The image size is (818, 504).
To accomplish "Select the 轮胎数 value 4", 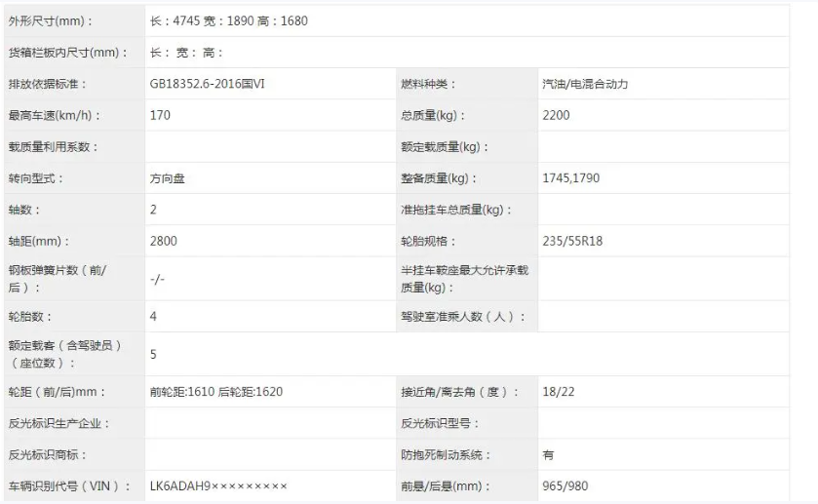I will click(154, 317).
